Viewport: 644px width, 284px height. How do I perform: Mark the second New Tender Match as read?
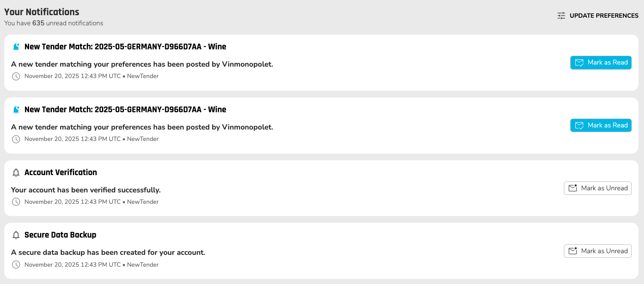(601, 125)
